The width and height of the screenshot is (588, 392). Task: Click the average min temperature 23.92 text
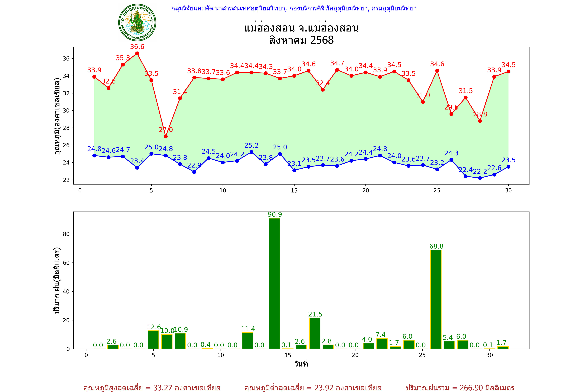[x=313, y=388]
